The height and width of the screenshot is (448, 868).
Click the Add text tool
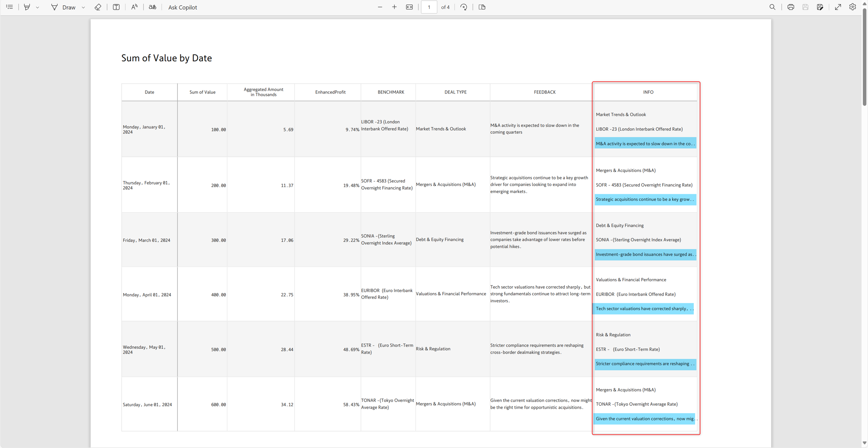(x=116, y=7)
